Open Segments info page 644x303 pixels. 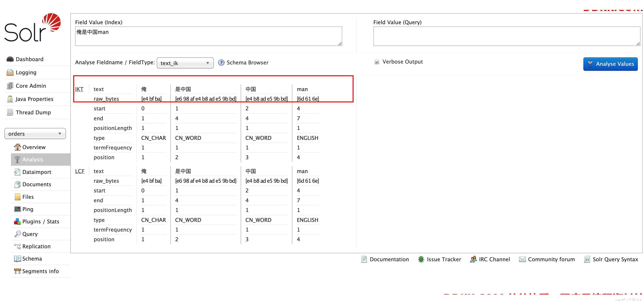(x=40, y=271)
